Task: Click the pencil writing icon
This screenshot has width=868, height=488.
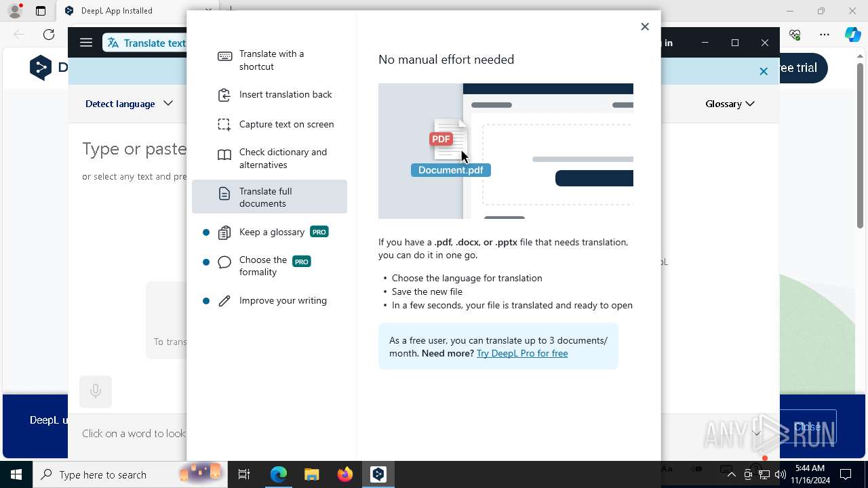Action: (224, 301)
